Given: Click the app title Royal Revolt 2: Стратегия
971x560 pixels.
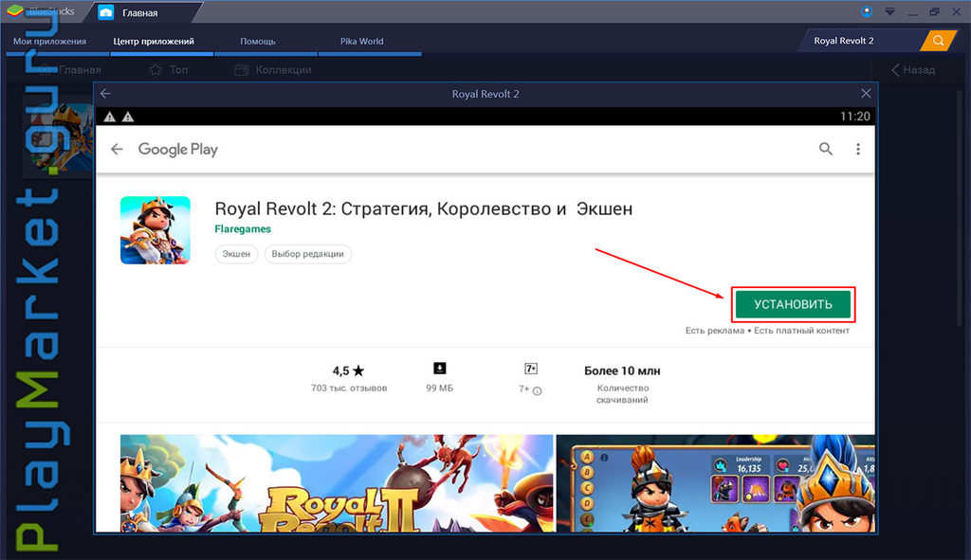Looking at the screenshot, I should [x=424, y=209].
